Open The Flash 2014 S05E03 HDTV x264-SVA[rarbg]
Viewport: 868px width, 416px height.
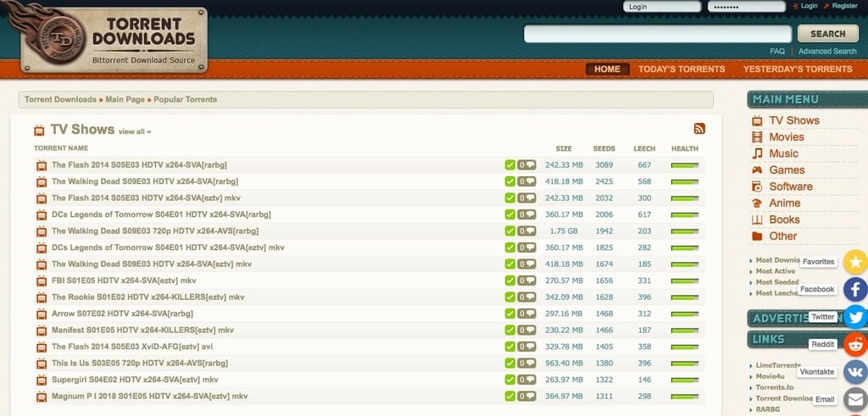pos(140,165)
